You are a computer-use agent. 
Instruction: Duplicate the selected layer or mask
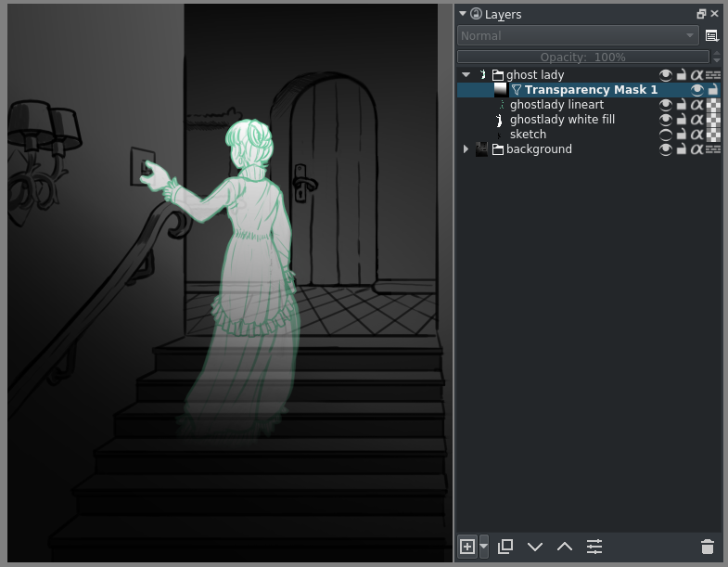[505, 547]
